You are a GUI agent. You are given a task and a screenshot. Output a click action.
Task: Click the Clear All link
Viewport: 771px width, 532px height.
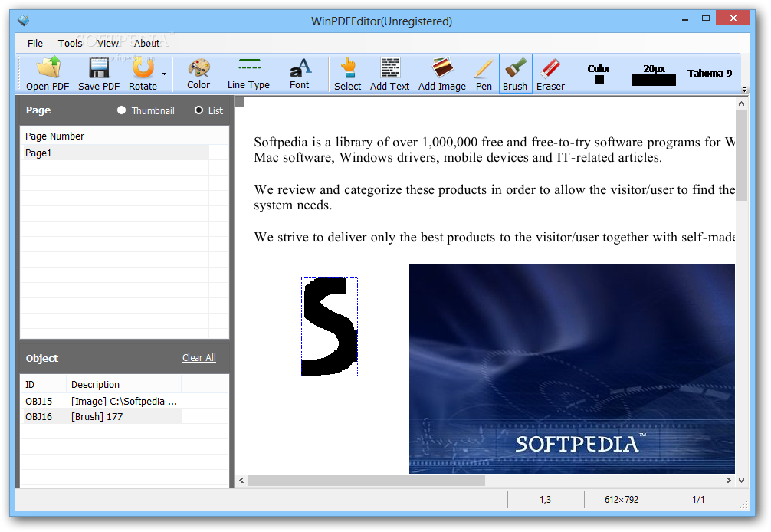point(199,357)
